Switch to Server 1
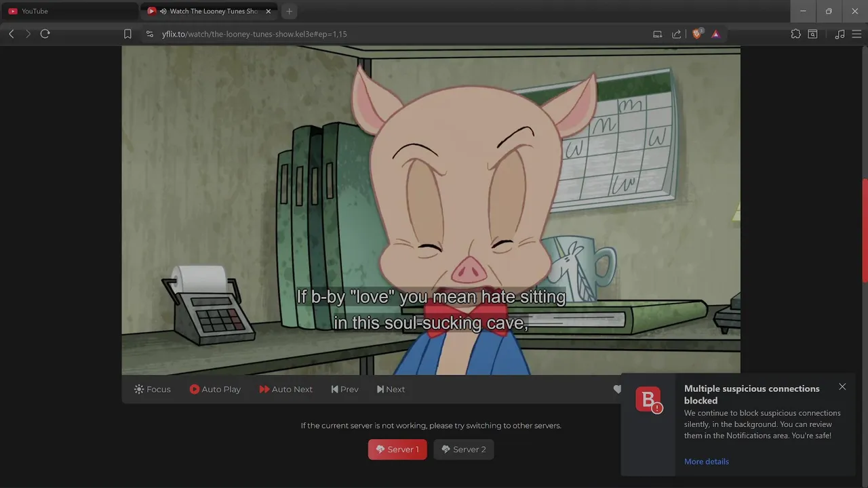Viewport: 868px width, 488px height. click(397, 449)
